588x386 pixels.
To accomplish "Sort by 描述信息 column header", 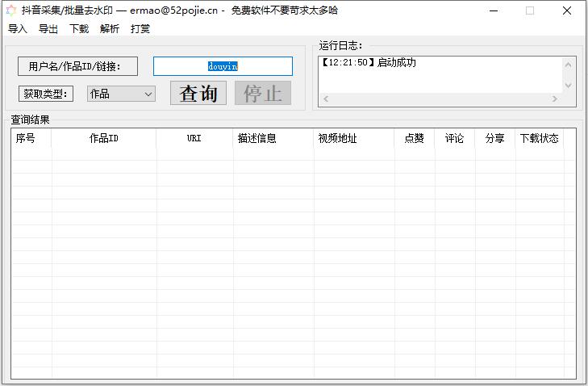I will pyautogui.click(x=273, y=139).
